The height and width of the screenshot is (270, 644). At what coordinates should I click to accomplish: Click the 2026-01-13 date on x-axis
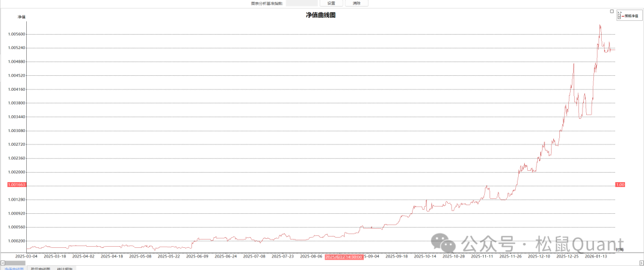pyautogui.click(x=596, y=256)
